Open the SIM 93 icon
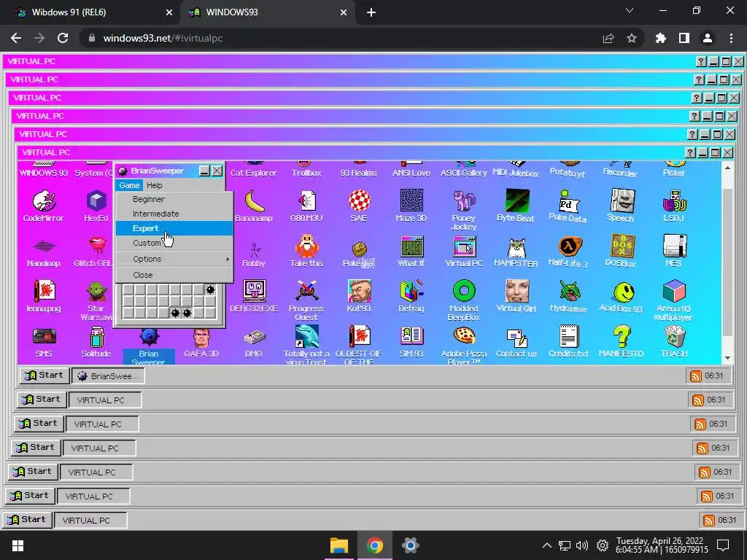The image size is (747, 560). pos(411,341)
